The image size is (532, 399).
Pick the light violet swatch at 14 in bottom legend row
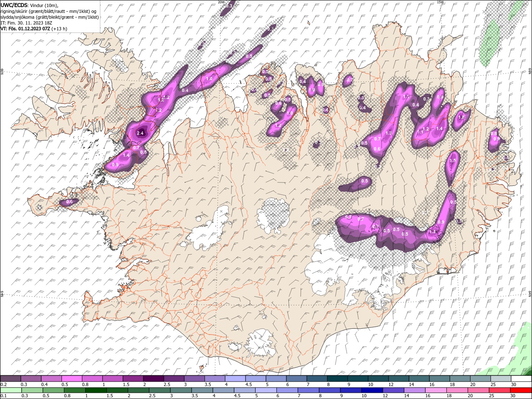pos(414,390)
